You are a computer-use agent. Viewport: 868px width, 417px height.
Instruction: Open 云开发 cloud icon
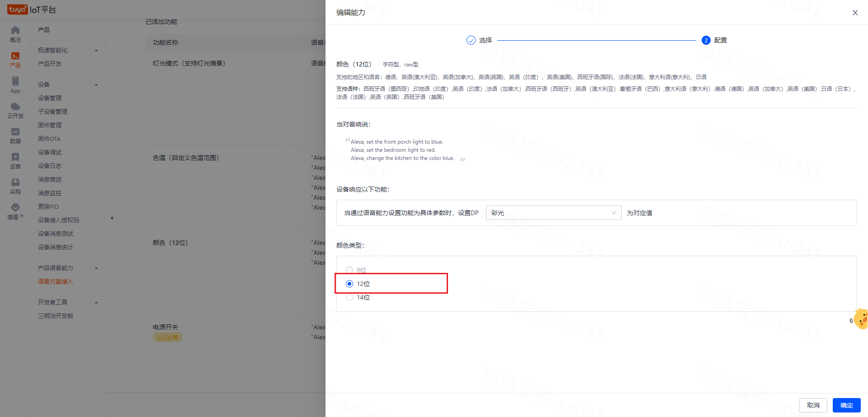tap(15, 107)
